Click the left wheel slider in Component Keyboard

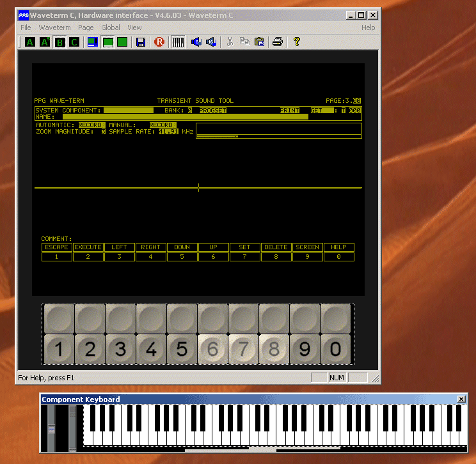tap(51, 428)
